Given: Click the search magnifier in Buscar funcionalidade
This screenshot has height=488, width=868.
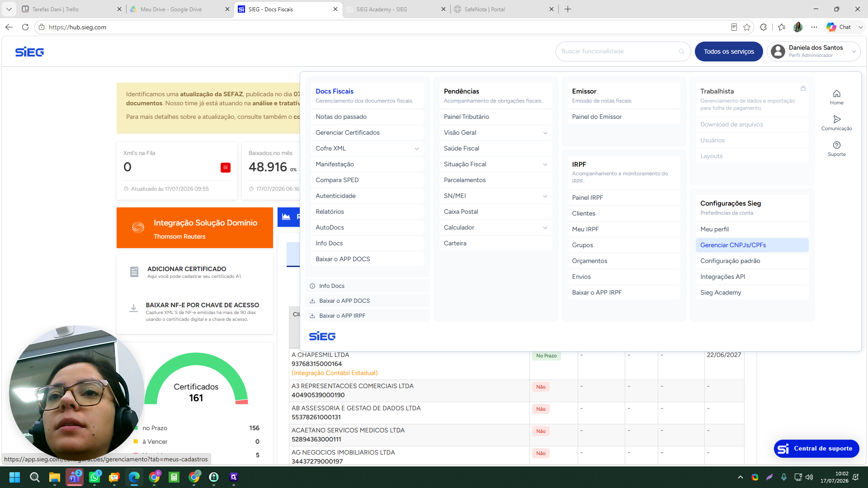Looking at the screenshot, I should tap(681, 52).
